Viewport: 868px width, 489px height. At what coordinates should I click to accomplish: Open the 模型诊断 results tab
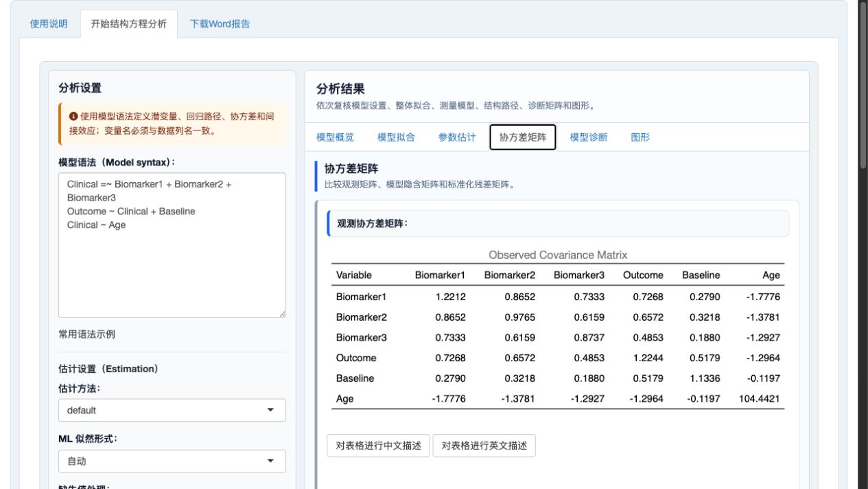point(589,137)
